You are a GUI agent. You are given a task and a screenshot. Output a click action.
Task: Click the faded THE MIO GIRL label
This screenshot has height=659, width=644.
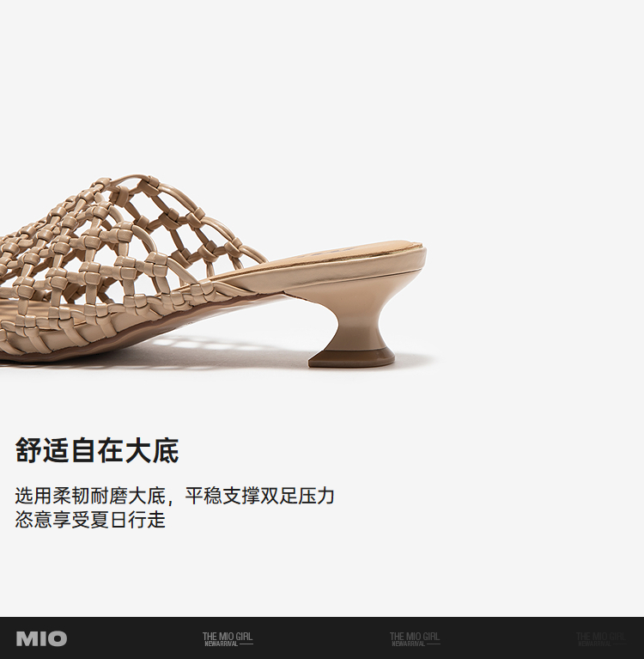coord(600,637)
